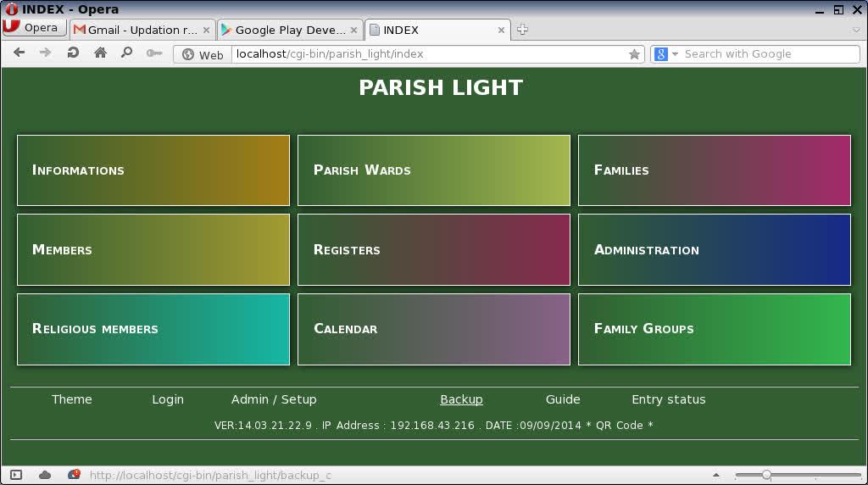Switch to the Google Play Developer tab
Screen dimensions: 868x485
[290, 30]
